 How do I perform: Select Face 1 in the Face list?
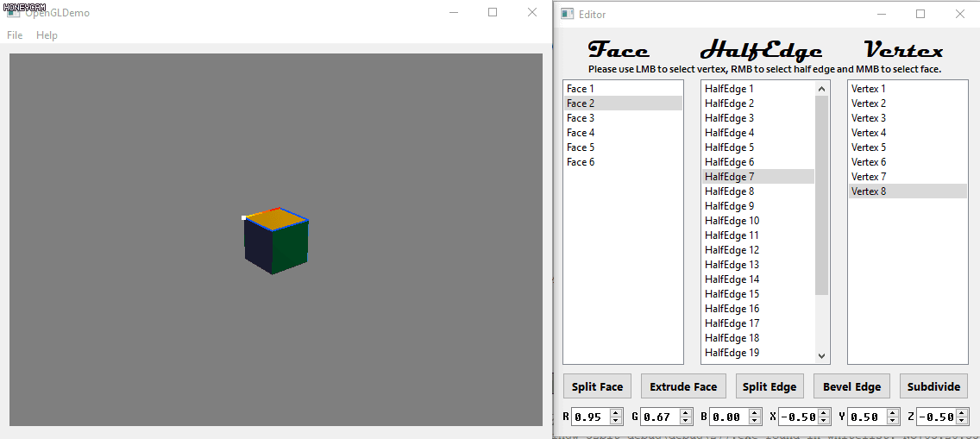(623, 89)
